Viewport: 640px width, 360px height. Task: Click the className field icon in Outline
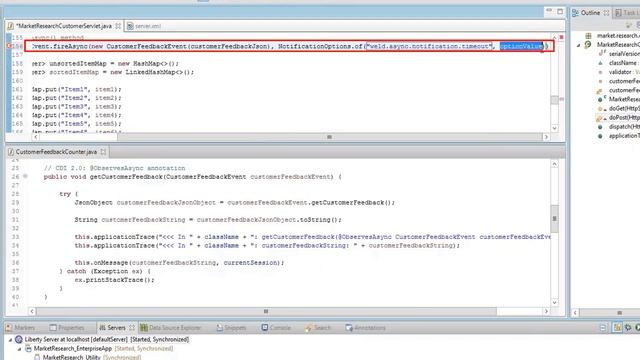(600, 63)
